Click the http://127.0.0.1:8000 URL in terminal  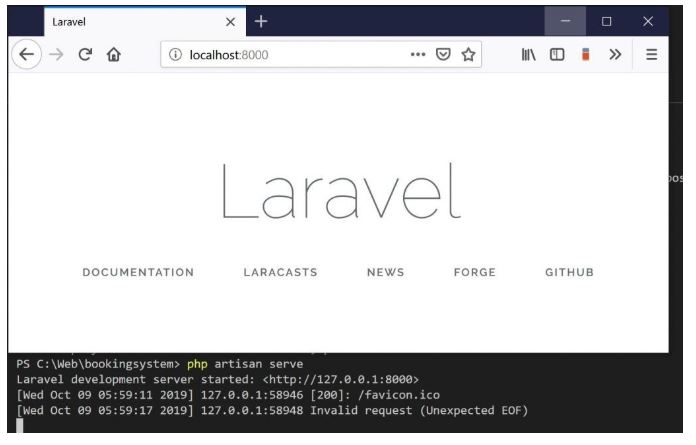(x=340, y=380)
